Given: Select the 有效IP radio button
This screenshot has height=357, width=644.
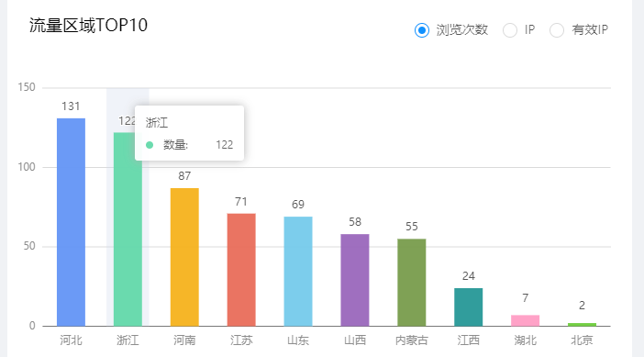Looking at the screenshot, I should click(x=557, y=30).
